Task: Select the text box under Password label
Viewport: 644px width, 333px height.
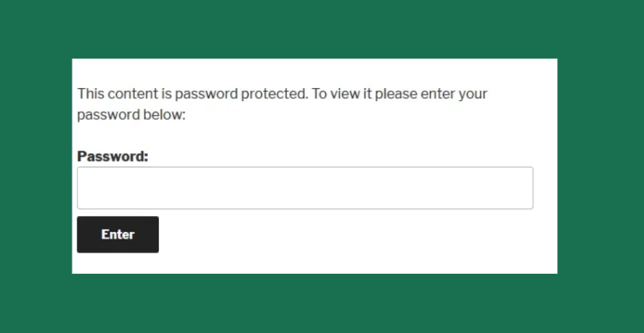Action: click(x=305, y=188)
